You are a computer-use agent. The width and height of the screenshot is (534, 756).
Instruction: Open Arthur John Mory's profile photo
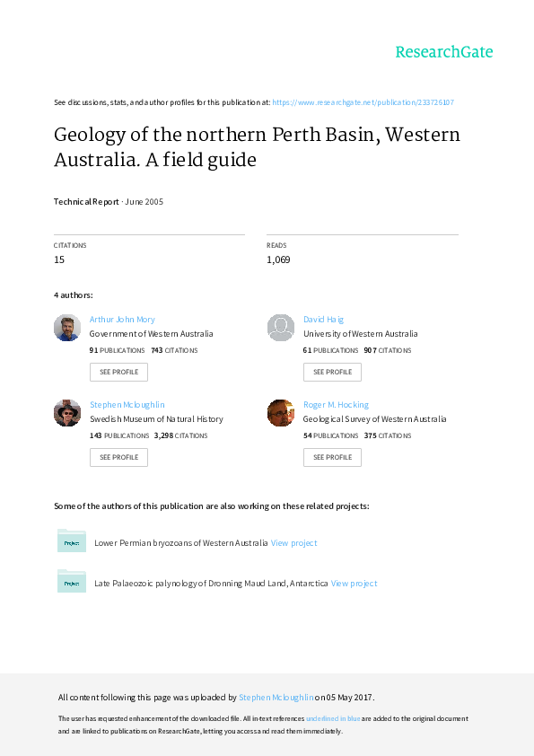(x=67, y=328)
